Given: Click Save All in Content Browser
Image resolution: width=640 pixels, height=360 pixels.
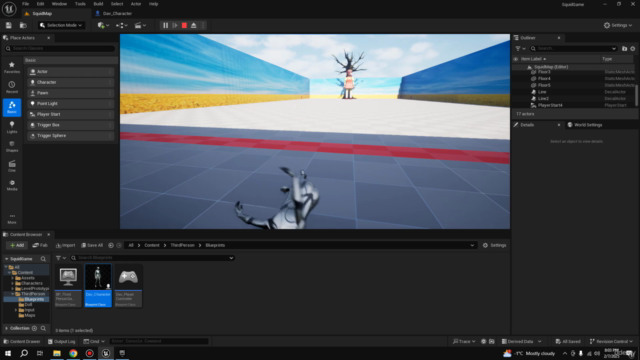Looking at the screenshot, I should [x=92, y=245].
